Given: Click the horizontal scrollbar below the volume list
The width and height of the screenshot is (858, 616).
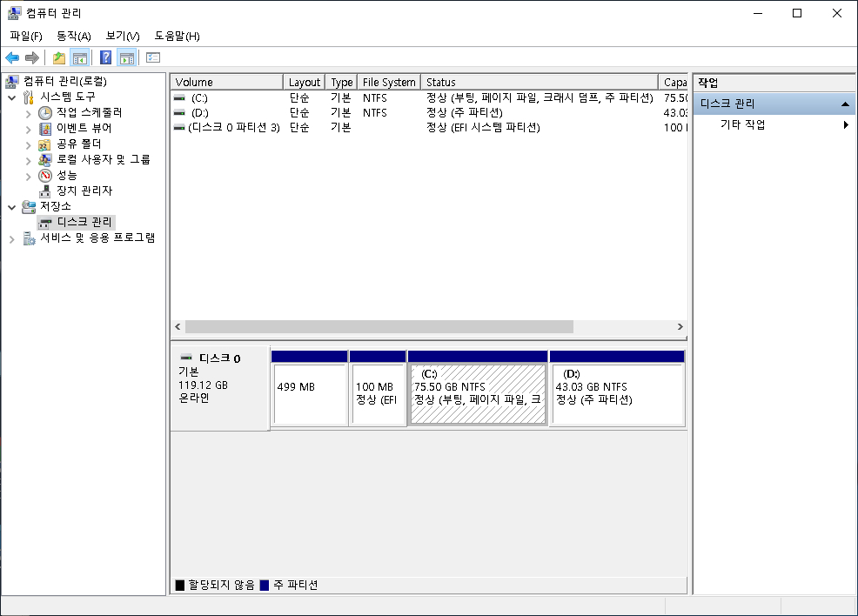Looking at the screenshot, I should click(x=374, y=326).
